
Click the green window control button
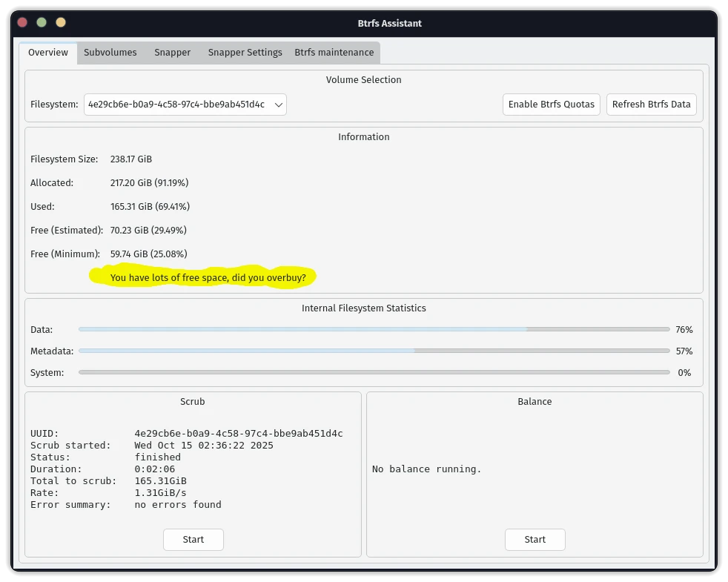coord(42,22)
